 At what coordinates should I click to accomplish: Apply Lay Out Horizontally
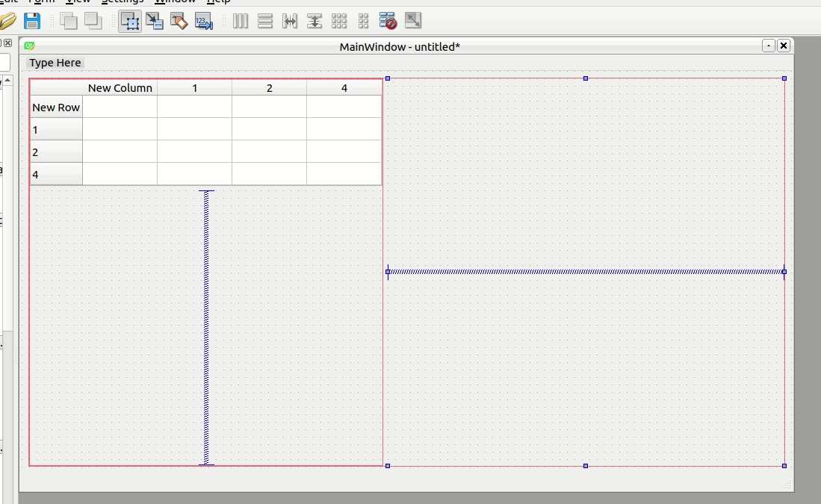pyautogui.click(x=240, y=22)
